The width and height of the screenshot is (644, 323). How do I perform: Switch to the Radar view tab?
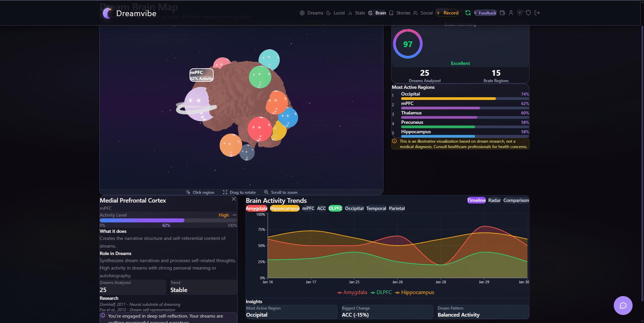[494, 200]
